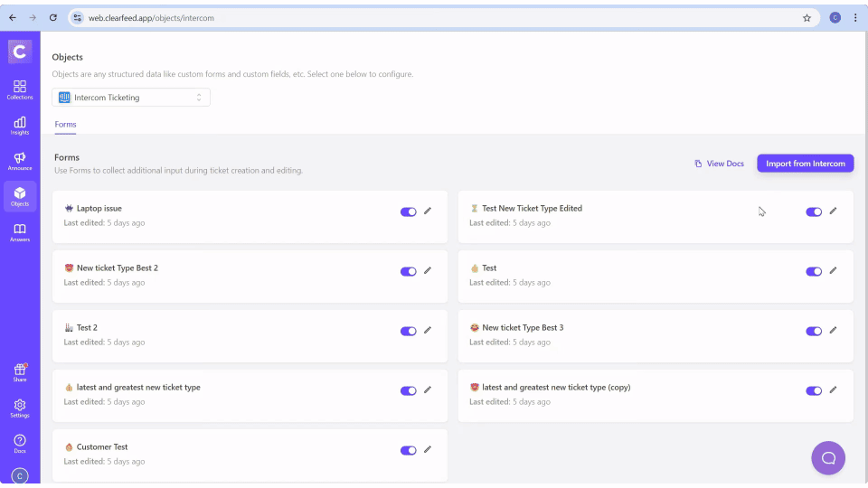Turn off New ticket Type Best 3

(814, 331)
